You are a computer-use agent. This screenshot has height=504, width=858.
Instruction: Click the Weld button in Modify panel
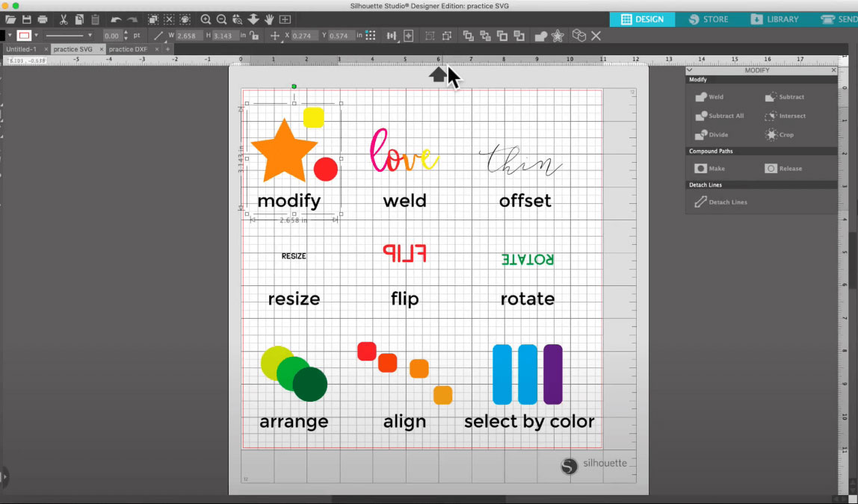[x=709, y=97]
